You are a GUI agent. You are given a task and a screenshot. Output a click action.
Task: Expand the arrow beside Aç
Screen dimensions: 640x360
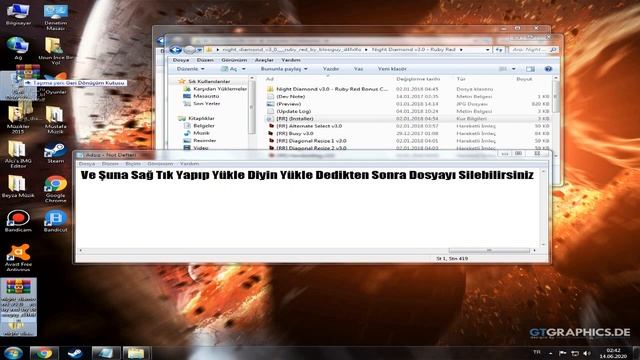click(x=244, y=69)
